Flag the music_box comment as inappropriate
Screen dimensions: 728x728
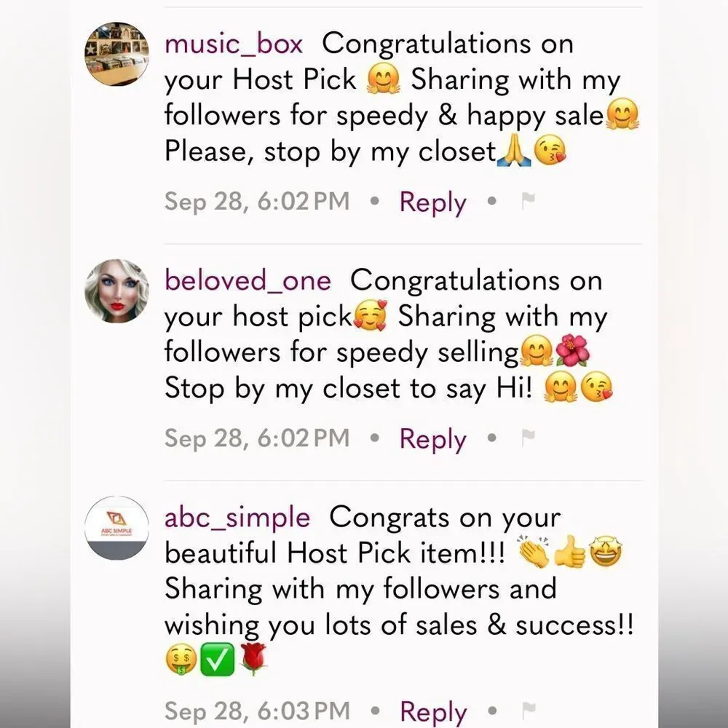point(529,201)
